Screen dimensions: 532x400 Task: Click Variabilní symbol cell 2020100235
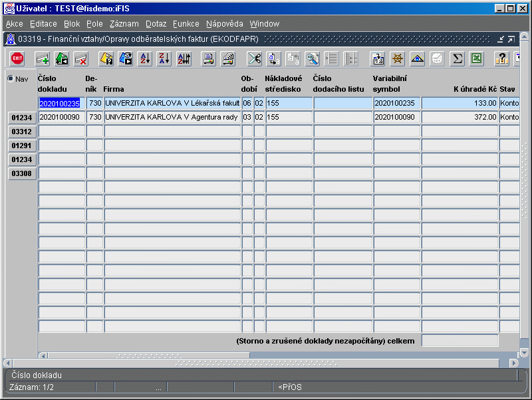397,103
